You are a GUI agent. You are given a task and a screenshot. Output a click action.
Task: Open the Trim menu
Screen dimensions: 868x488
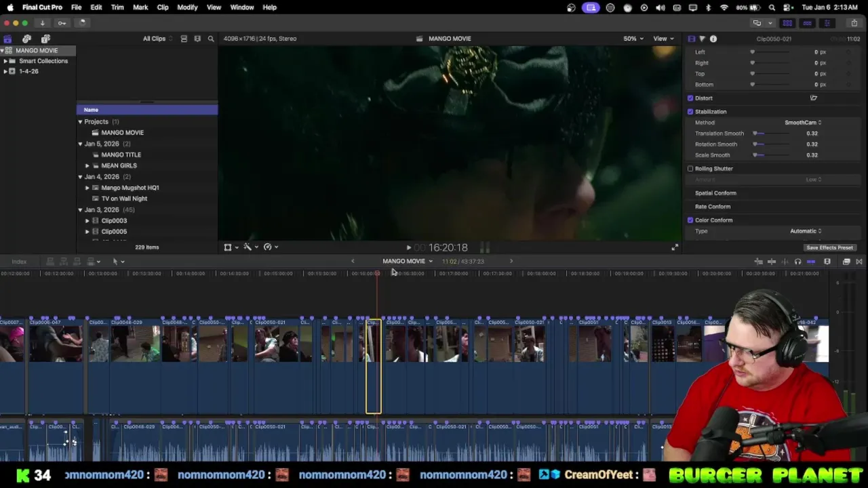pyautogui.click(x=117, y=7)
